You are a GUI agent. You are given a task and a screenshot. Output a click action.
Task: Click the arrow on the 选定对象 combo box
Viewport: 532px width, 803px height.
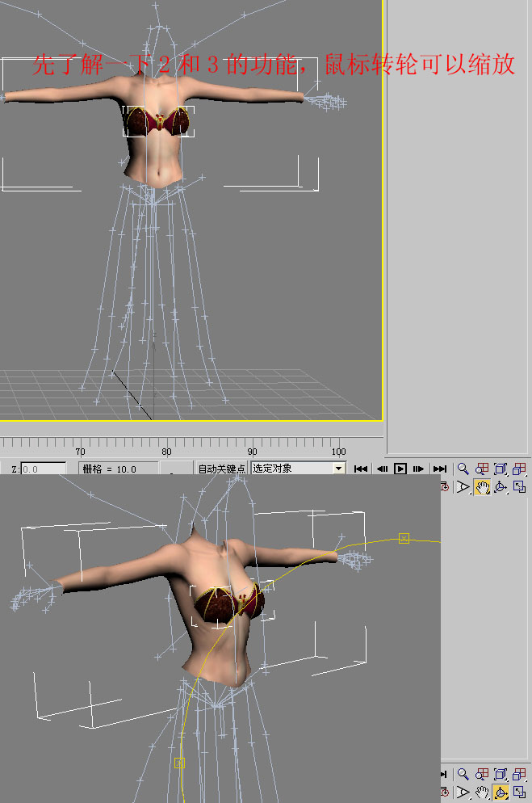(x=339, y=469)
